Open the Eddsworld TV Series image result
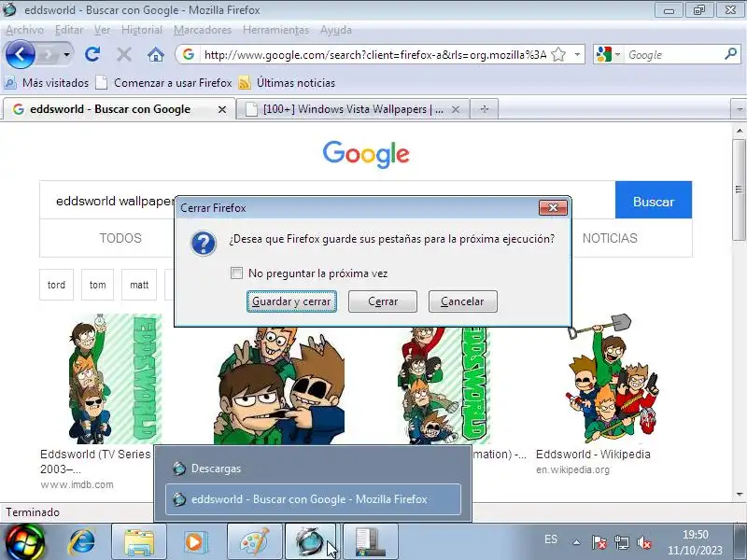The width and height of the screenshot is (747, 560). click(114, 379)
